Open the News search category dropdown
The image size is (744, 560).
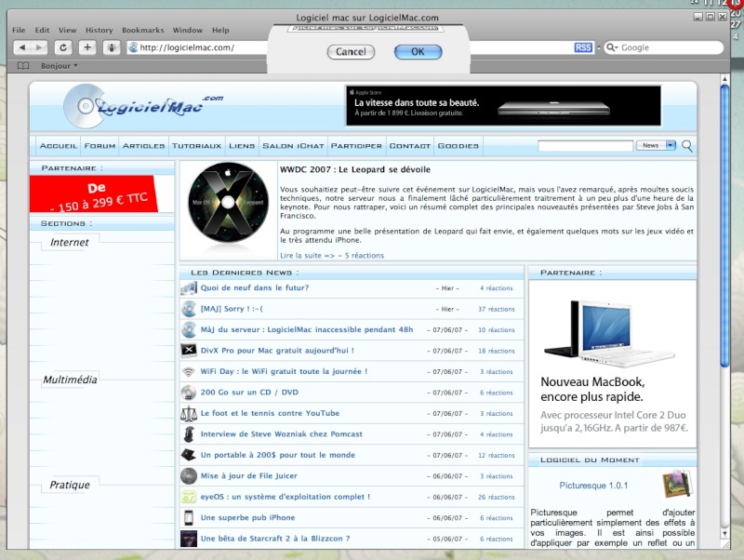click(656, 145)
